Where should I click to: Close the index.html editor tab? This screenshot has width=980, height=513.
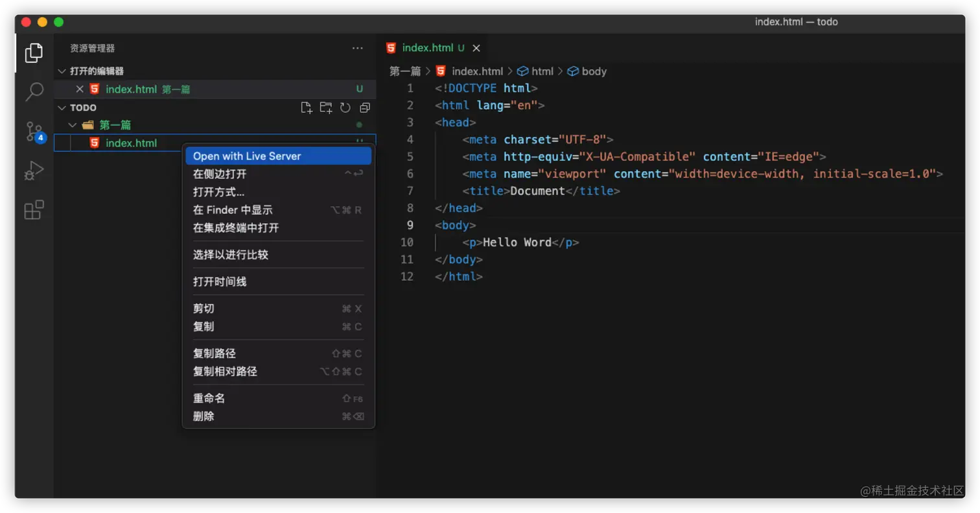tap(476, 48)
